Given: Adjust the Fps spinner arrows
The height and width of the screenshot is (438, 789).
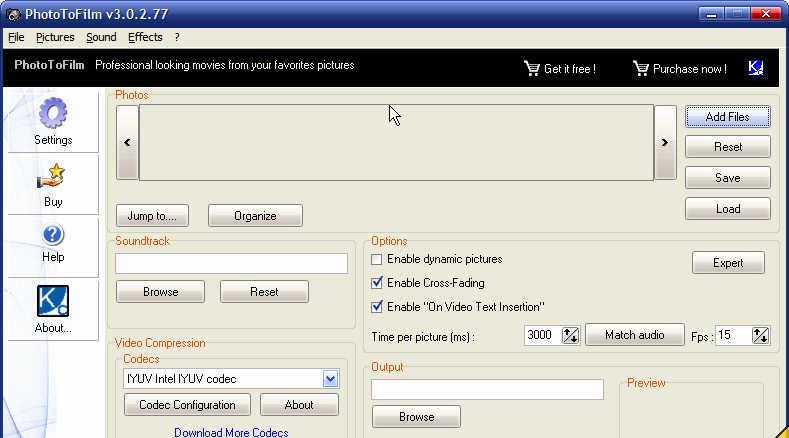Looking at the screenshot, I should tap(760, 335).
